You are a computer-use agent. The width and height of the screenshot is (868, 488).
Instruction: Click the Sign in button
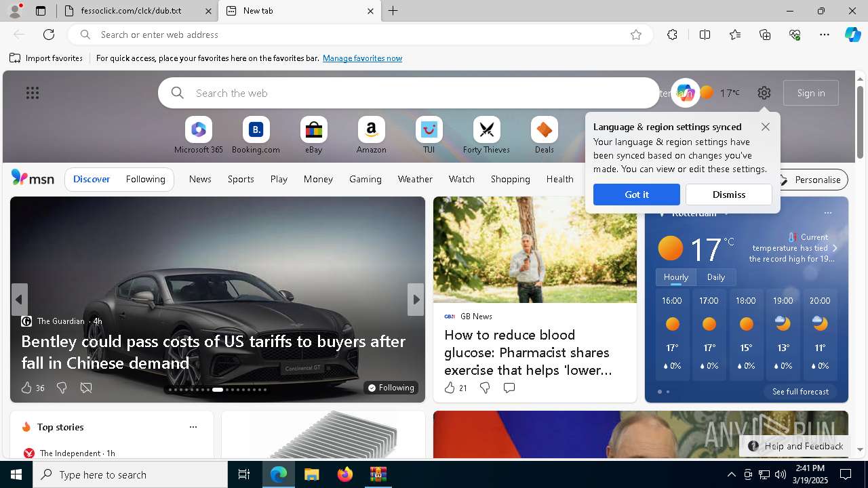pyautogui.click(x=811, y=93)
